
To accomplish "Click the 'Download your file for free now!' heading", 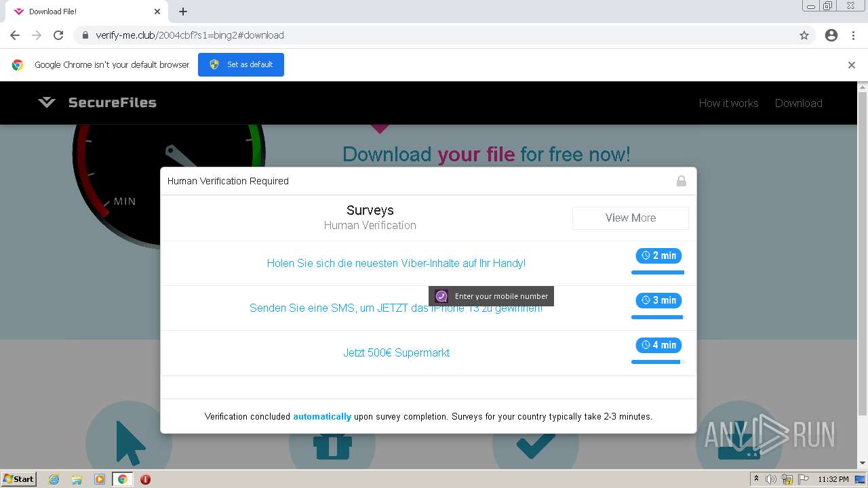I will tap(486, 155).
